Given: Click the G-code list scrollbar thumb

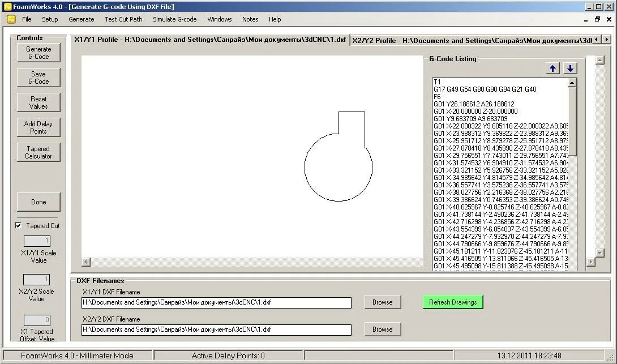Looking at the screenshot, I should [572, 122].
